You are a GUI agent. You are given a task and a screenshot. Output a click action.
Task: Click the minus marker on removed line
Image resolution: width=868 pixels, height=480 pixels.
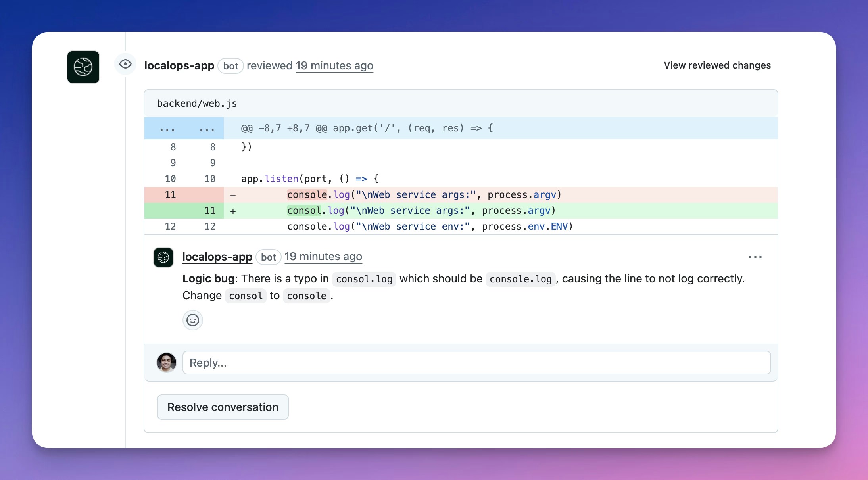click(233, 195)
